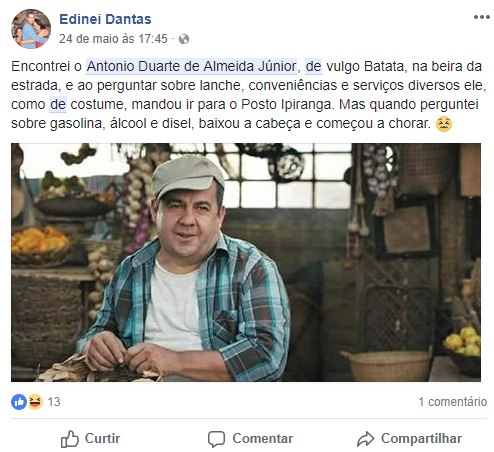Open the three-dot post options menu

point(482,17)
